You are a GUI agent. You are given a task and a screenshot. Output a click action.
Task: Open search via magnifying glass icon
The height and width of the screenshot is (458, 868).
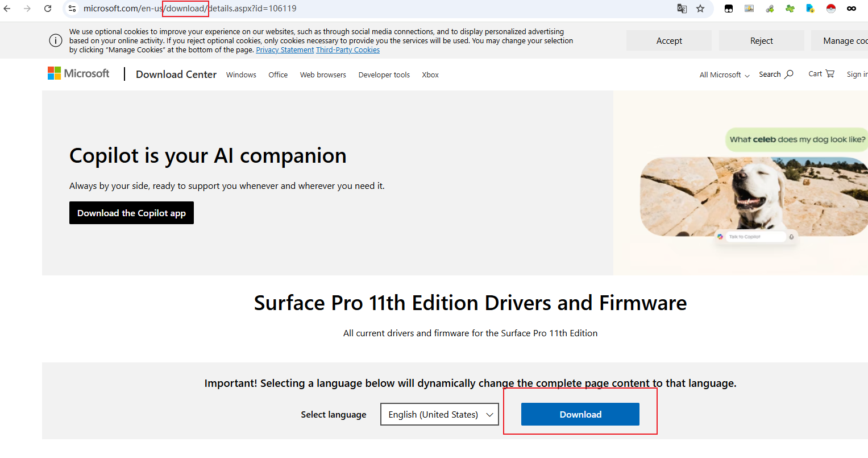[x=789, y=74]
